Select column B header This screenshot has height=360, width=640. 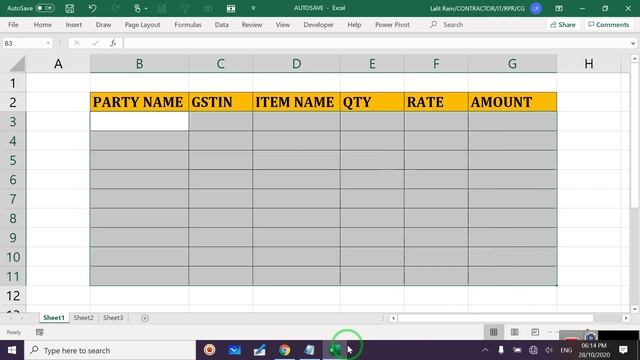pos(139,64)
